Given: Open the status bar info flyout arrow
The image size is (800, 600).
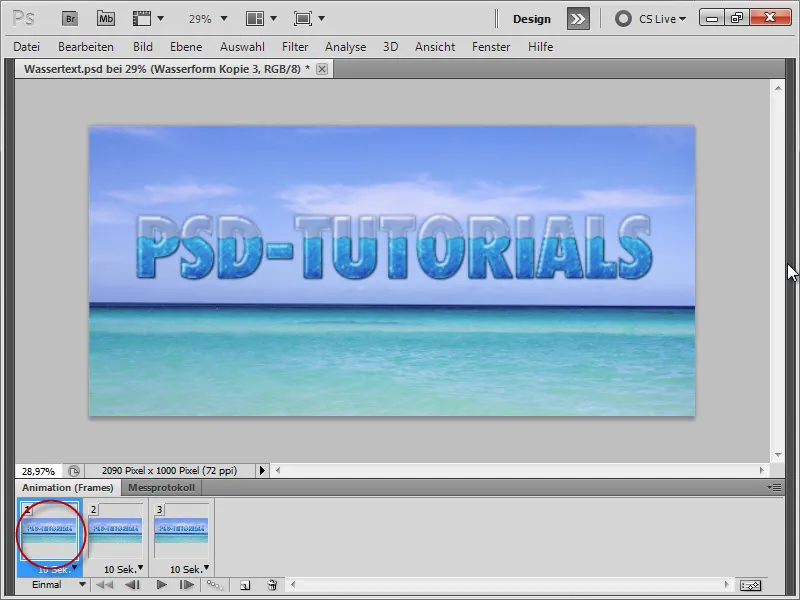Looking at the screenshot, I should click(262, 470).
